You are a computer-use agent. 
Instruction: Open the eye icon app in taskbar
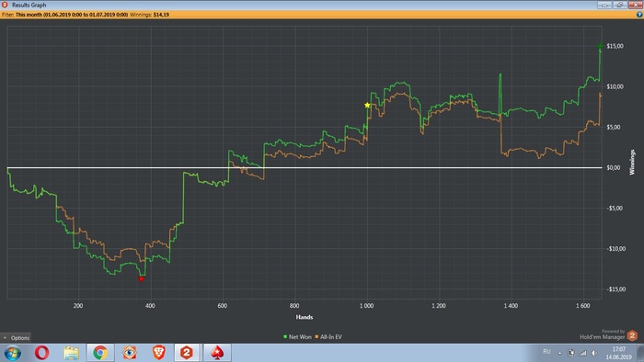(x=130, y=353)
